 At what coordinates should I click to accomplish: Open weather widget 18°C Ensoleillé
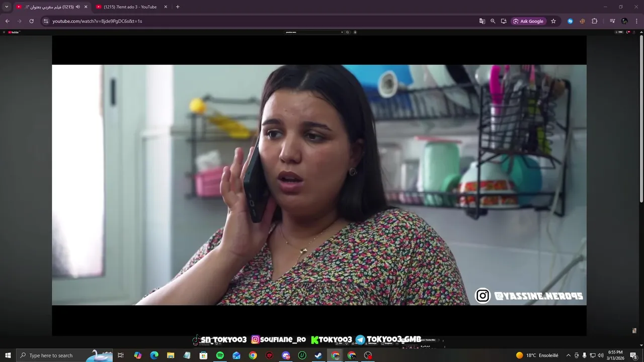(x=537, y=355)
